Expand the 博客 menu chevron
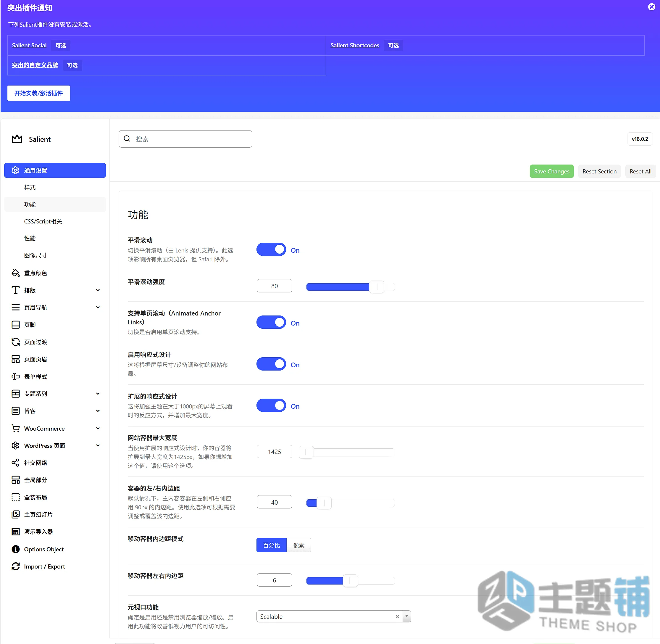Image resolution: width=660 pixels, height=644 pixels. [x=98, y=411]
